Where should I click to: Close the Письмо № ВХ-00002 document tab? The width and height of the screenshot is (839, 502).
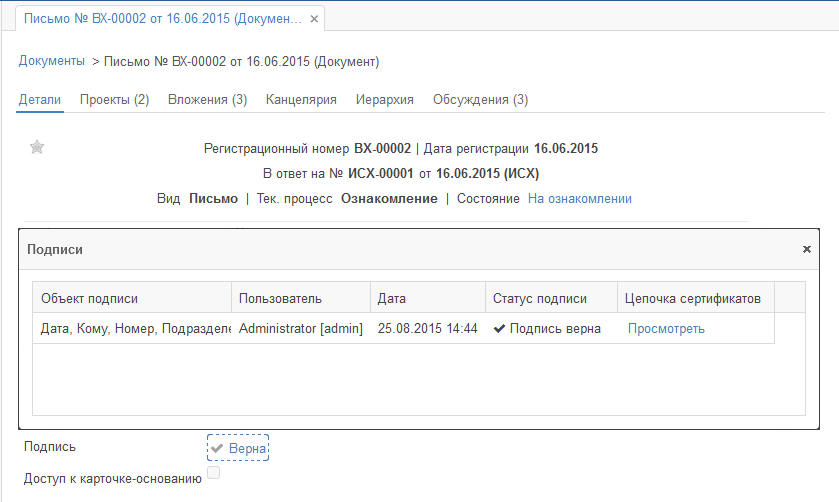[314, 19]
